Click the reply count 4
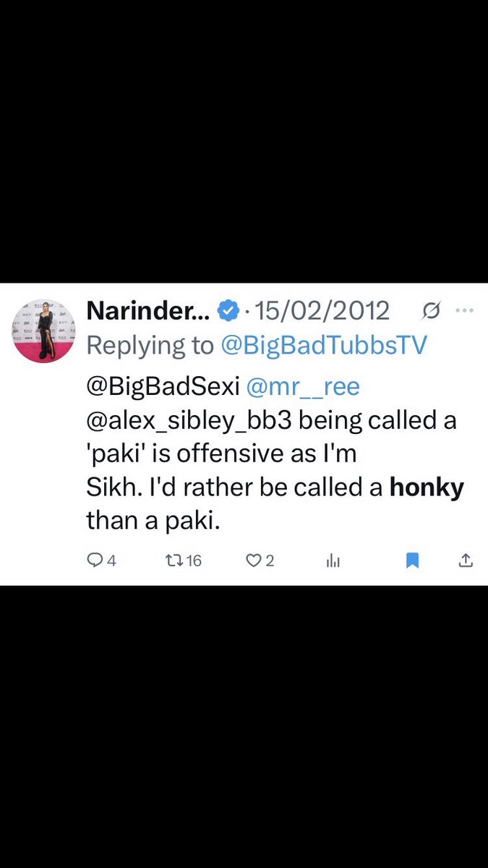This screenshot has width=488, height=868. click(112, 561)
